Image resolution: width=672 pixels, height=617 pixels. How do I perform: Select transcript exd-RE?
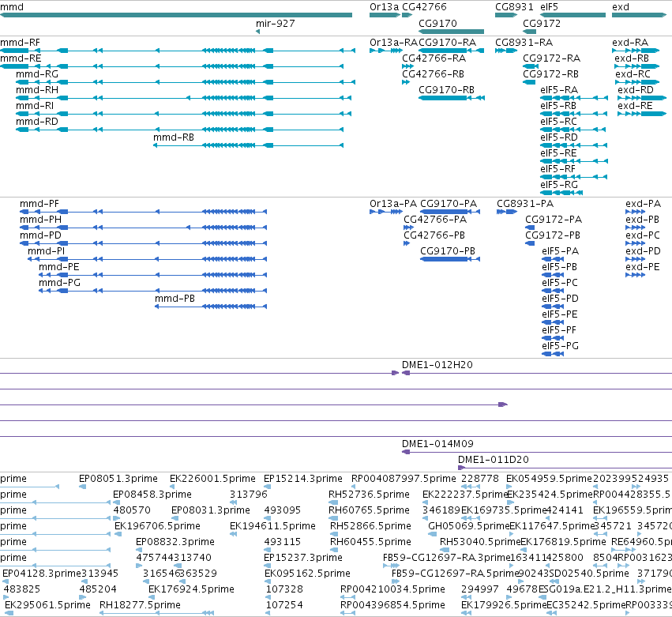(x=635, y=107)
